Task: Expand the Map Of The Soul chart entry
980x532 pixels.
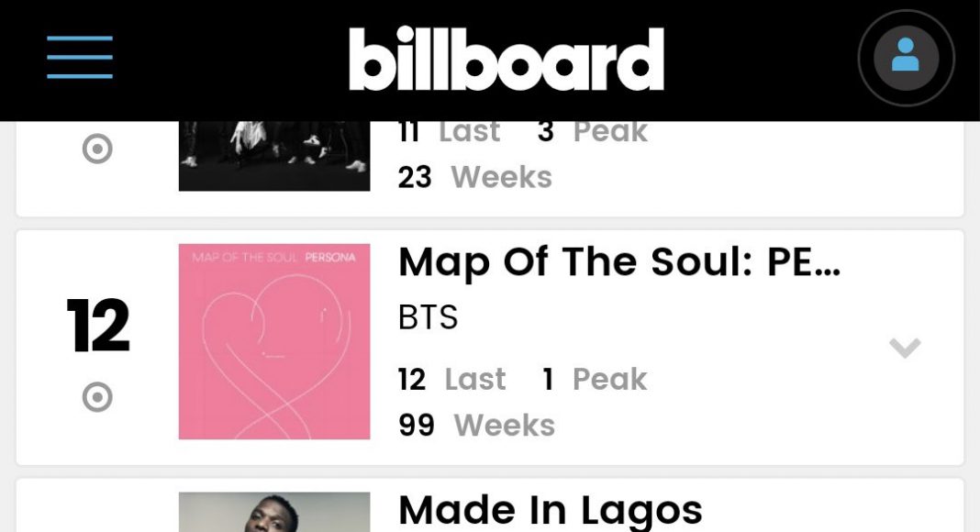Action: [x=905, y=348]
